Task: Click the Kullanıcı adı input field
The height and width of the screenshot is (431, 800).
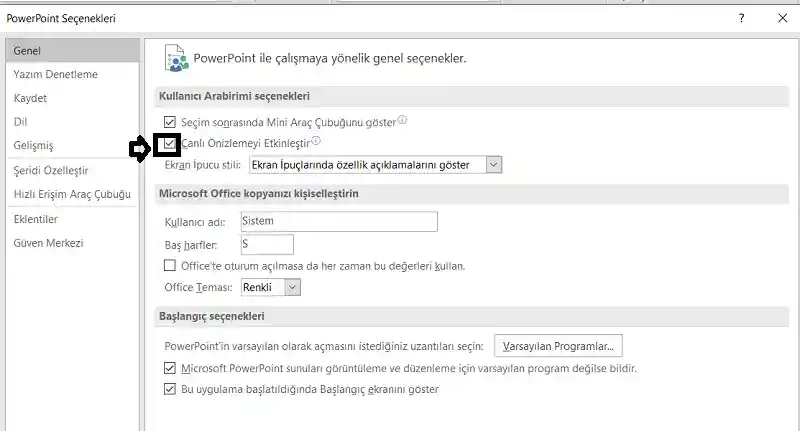Action: (x=339, y=221)
